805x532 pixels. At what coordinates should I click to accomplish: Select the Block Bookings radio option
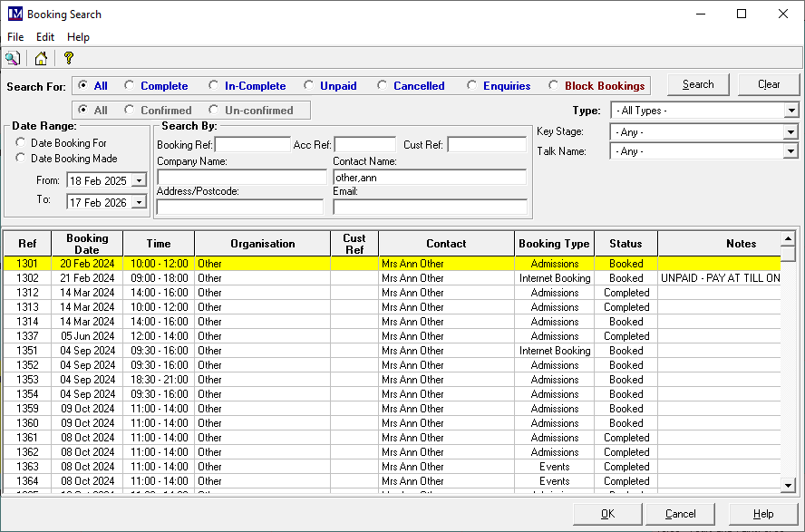(554, 86)
